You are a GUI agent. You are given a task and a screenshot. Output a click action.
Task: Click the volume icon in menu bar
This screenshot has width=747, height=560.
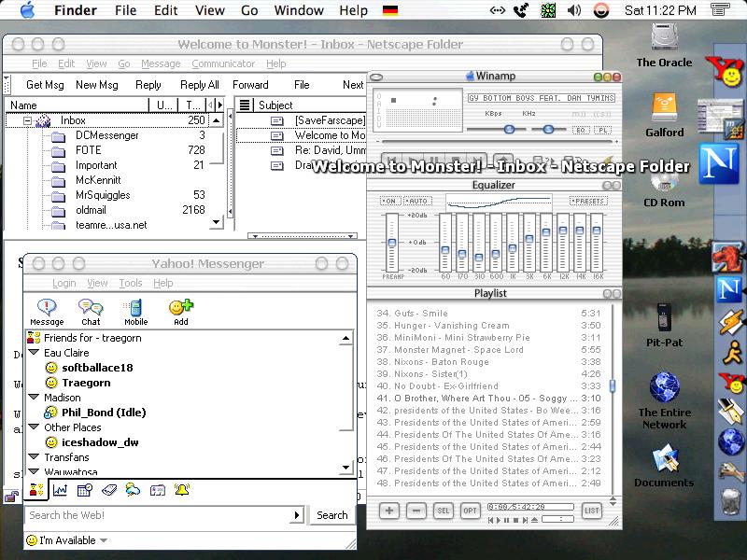point(574,10)
